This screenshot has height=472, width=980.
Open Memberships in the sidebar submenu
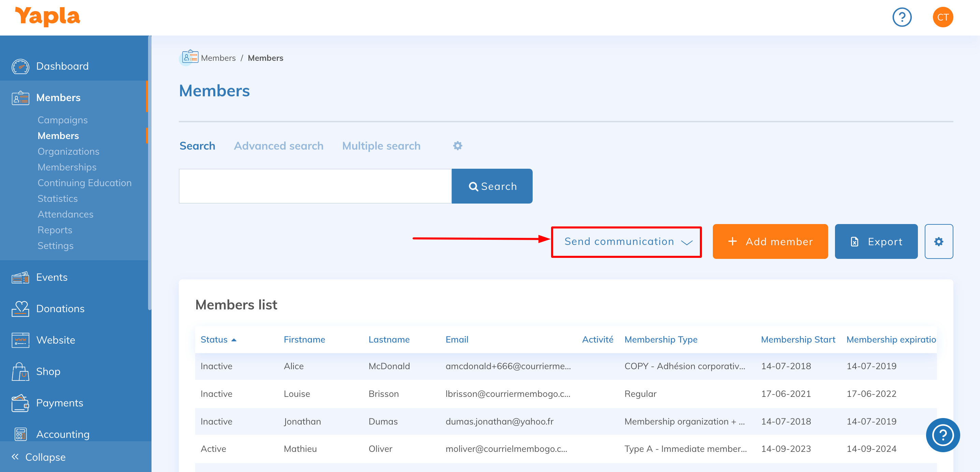point(67,167)
